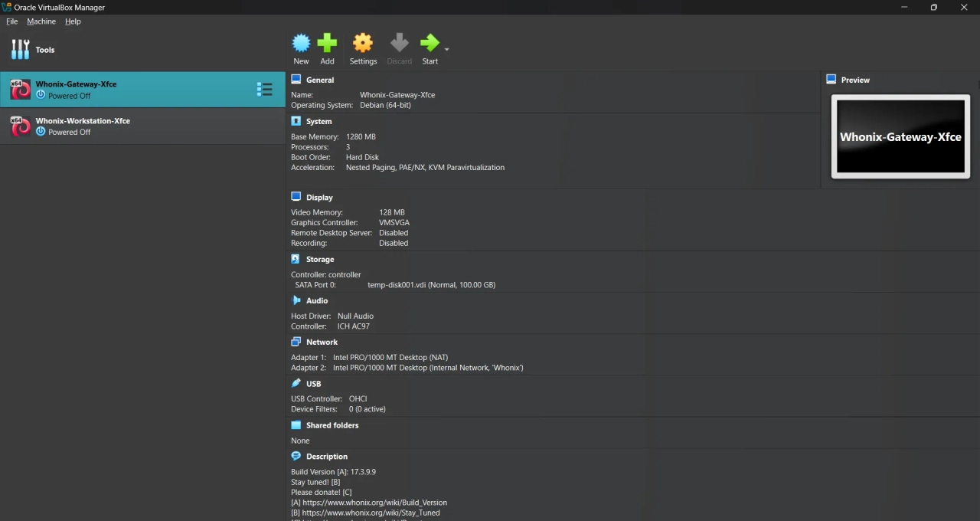Select Whonix-Gateway-Xfce machine name in list

[76, 84]
